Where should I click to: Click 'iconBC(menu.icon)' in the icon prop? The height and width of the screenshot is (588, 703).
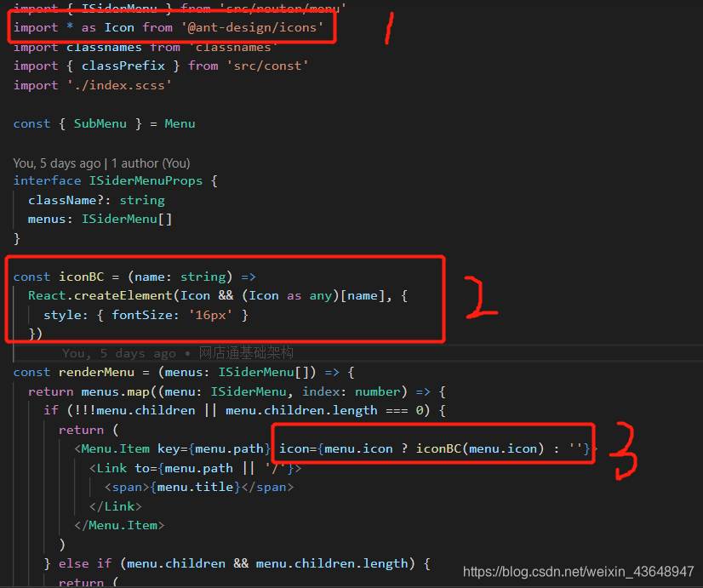point(480,449)
